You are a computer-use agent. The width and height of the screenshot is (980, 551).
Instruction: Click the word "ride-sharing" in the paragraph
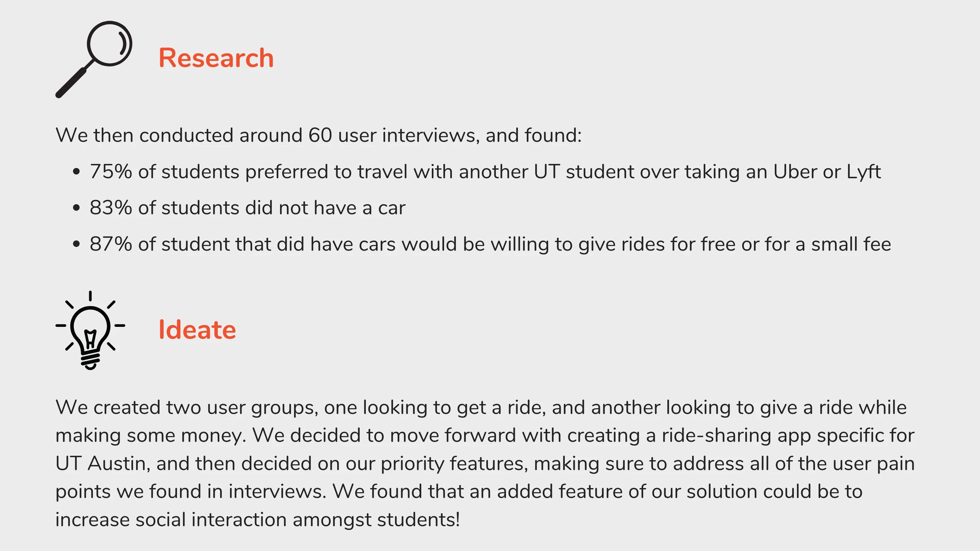[716, 435]
